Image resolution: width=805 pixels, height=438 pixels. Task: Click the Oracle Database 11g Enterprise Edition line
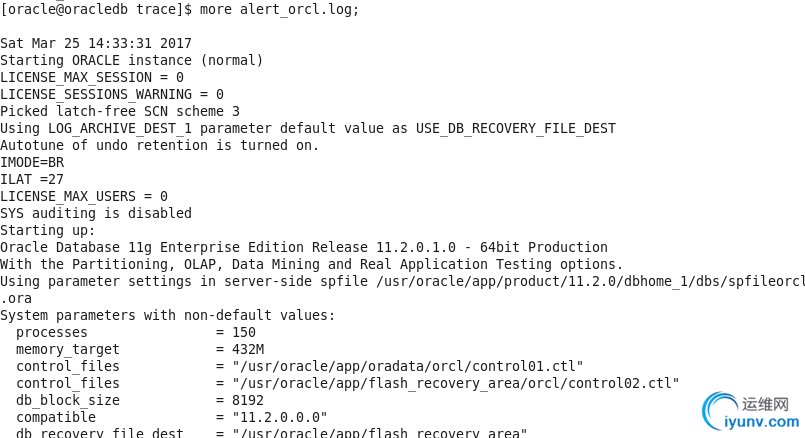[304, 247]
